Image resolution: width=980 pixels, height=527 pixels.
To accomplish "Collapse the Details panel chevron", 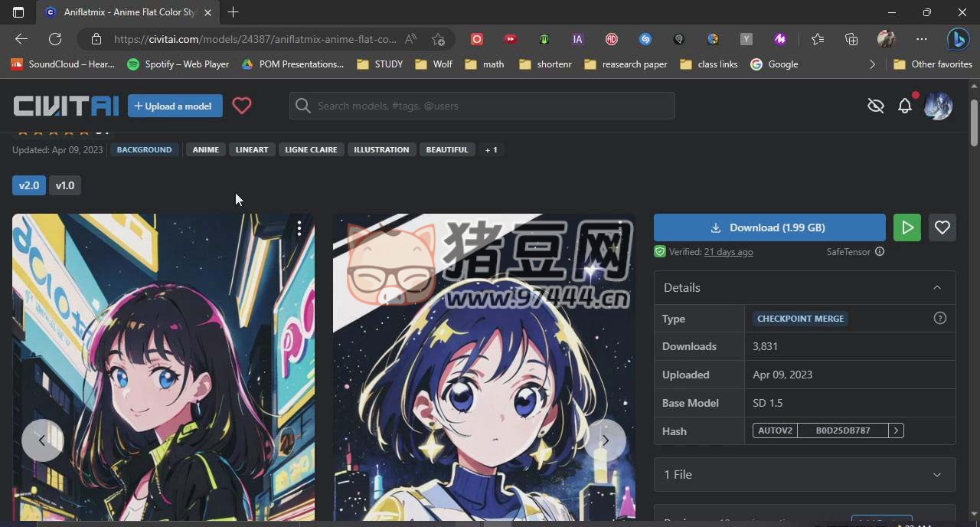I will click(x=937, y=288).
